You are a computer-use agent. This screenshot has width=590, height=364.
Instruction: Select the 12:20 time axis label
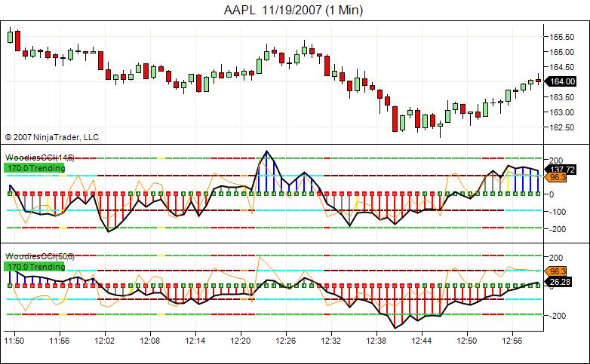click(x=241, y=341)
